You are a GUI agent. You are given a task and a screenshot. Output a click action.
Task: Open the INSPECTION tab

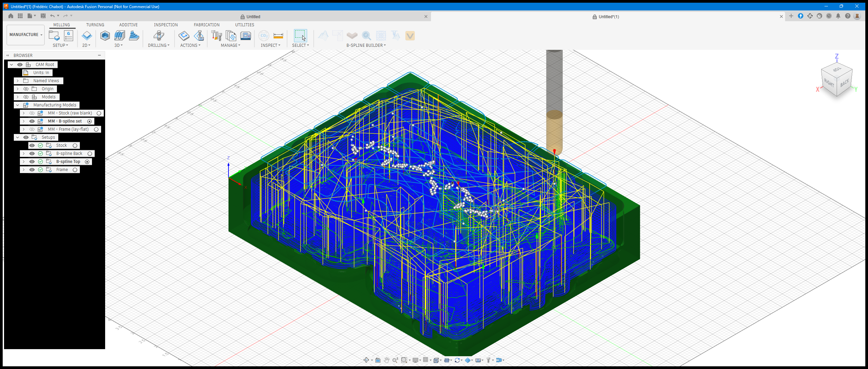[166, 25]
